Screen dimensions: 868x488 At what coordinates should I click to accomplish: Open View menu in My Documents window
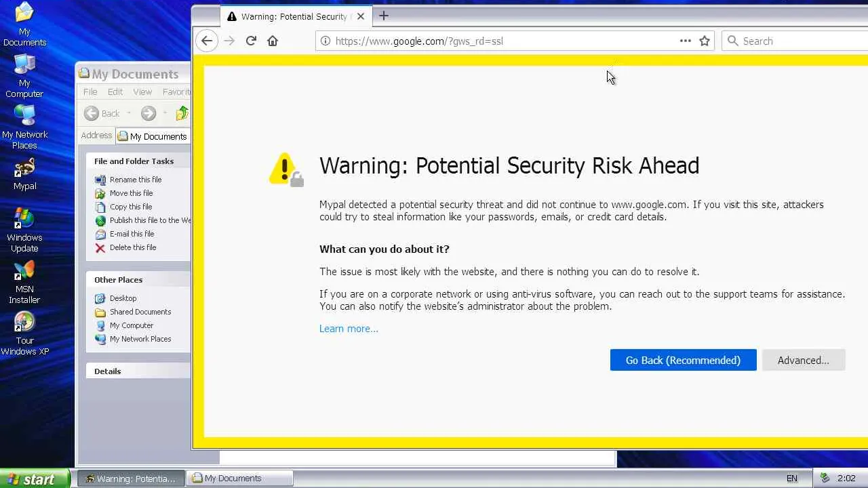(142, 91)
